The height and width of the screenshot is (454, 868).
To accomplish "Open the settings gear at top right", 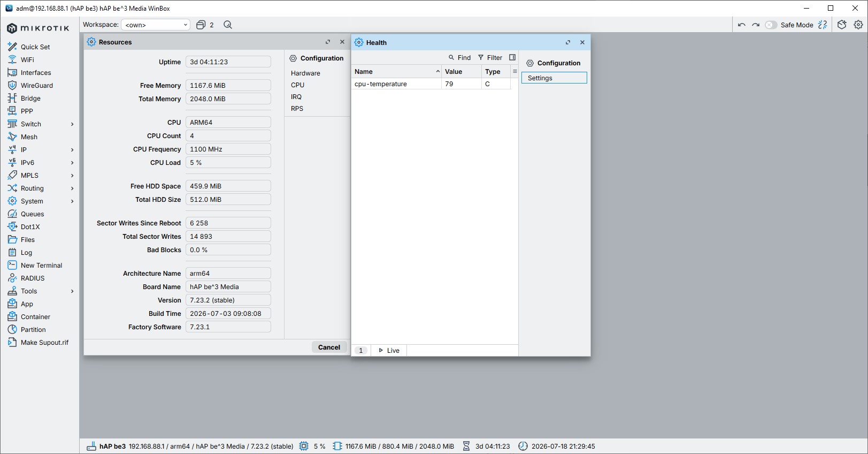I will pyautogui.click(x=858, y=25).
